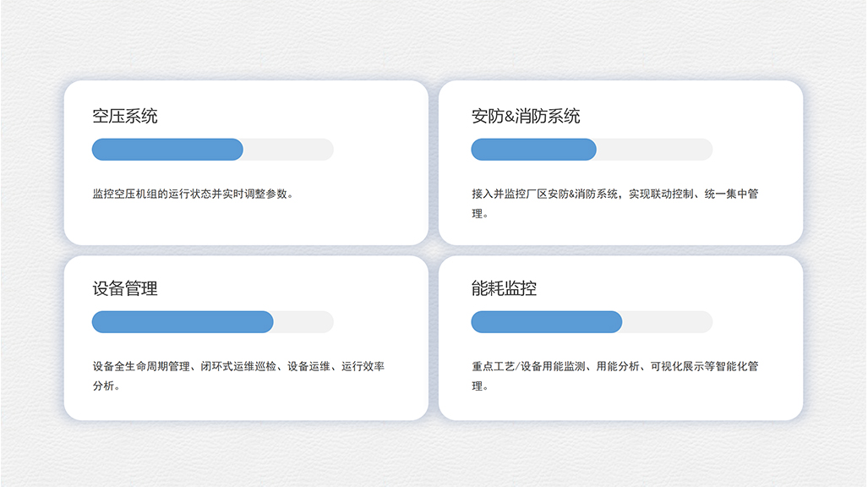Click the blue filled bar under 空压系统

(167, 150)
